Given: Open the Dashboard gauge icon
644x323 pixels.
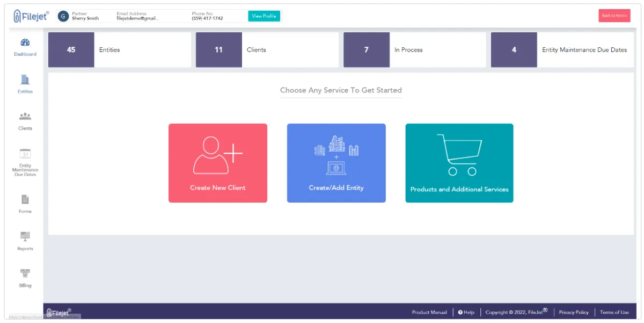Looking at the screenshot, I should point(25,42).
